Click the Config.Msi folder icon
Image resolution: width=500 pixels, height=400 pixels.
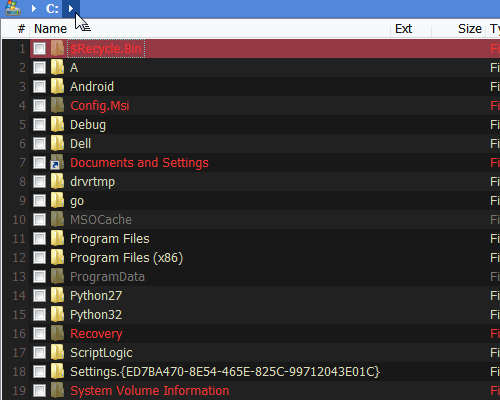click(57, 105)
